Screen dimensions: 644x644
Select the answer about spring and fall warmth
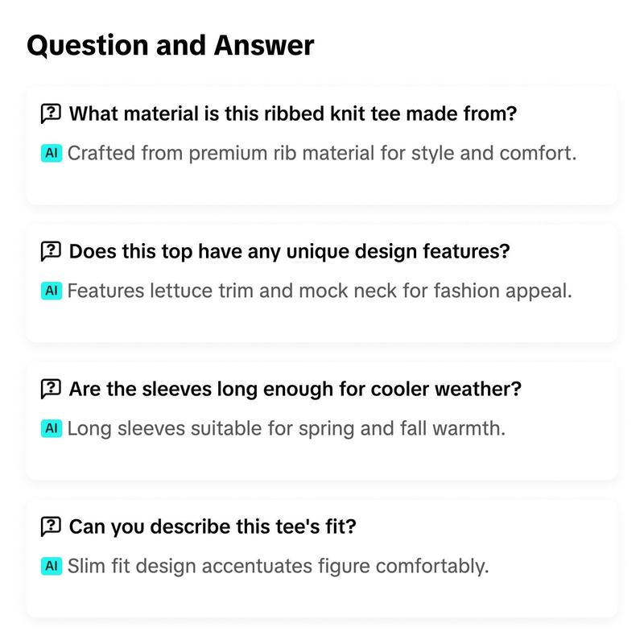click(x=287, y=428)
